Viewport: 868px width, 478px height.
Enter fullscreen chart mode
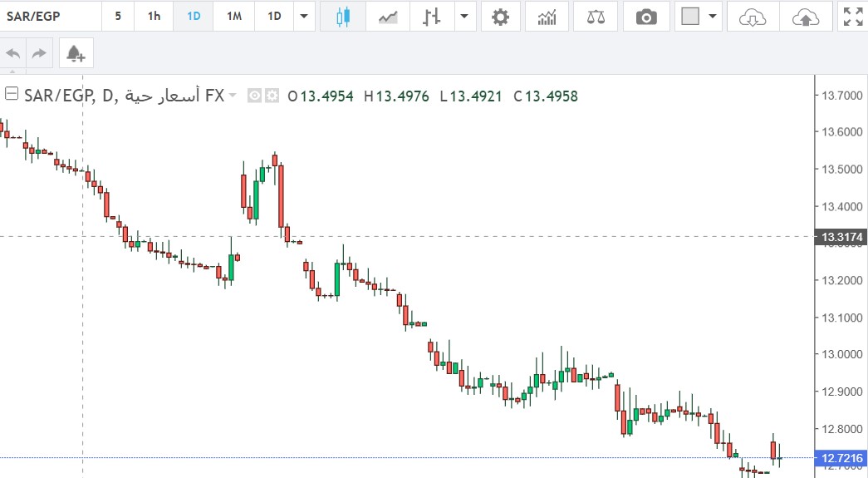[x=852, y=17]
